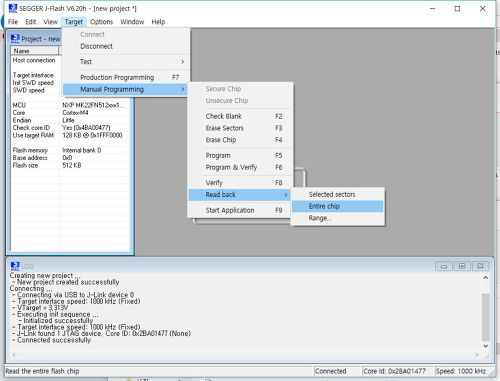Expand the Test submenu
The height and width of the screenshot is (381, 500).
pyautogui.click(x=126, y=62)
